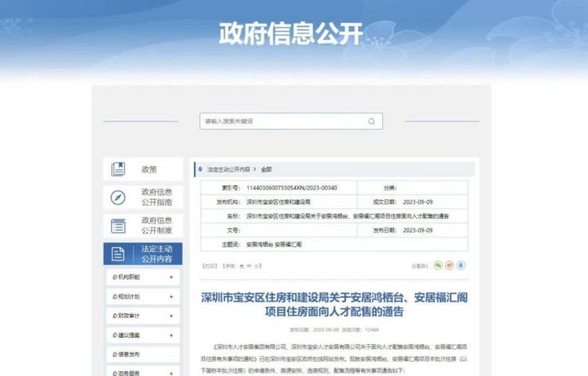Click the 打印 print link
The image size is (588, 376).
click(210, 266)
